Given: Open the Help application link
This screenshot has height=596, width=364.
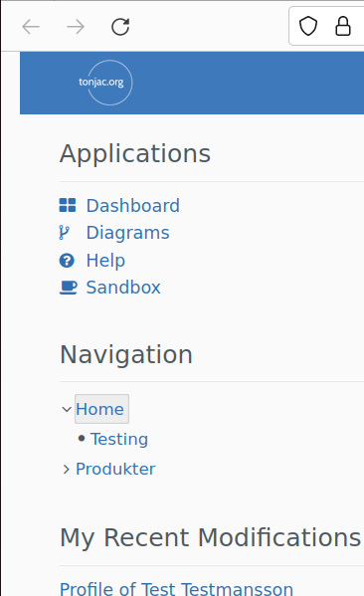Looking at the screenshot, I should tap(105, 261).
